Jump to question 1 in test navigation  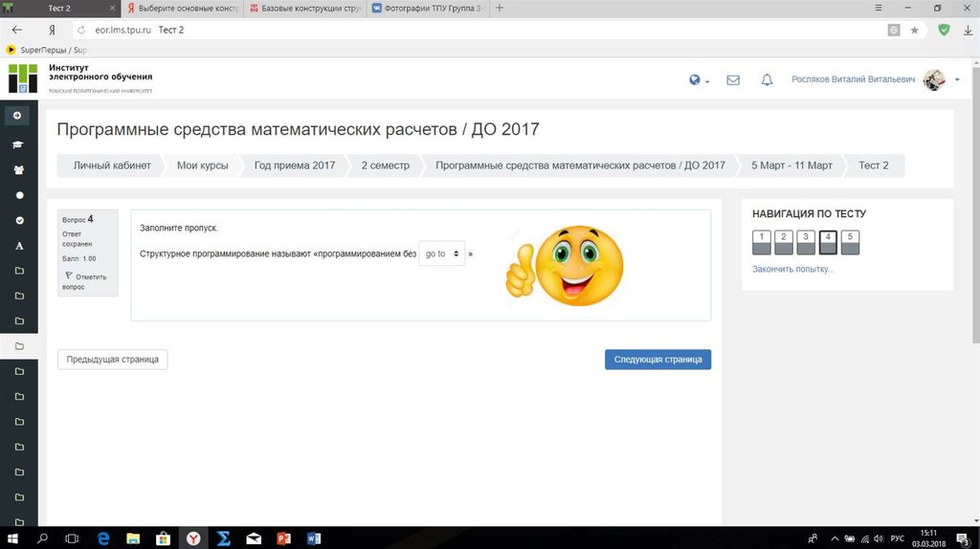point(761,242)
